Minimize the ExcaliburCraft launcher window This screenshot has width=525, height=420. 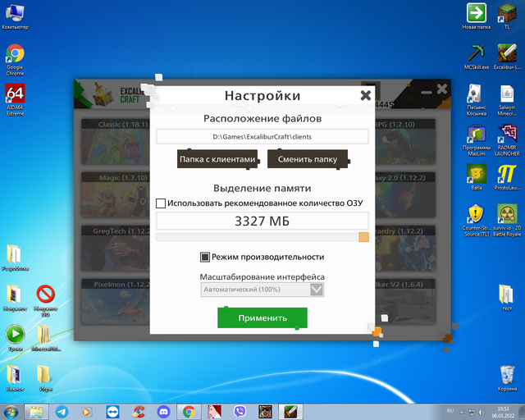[427, 92]
